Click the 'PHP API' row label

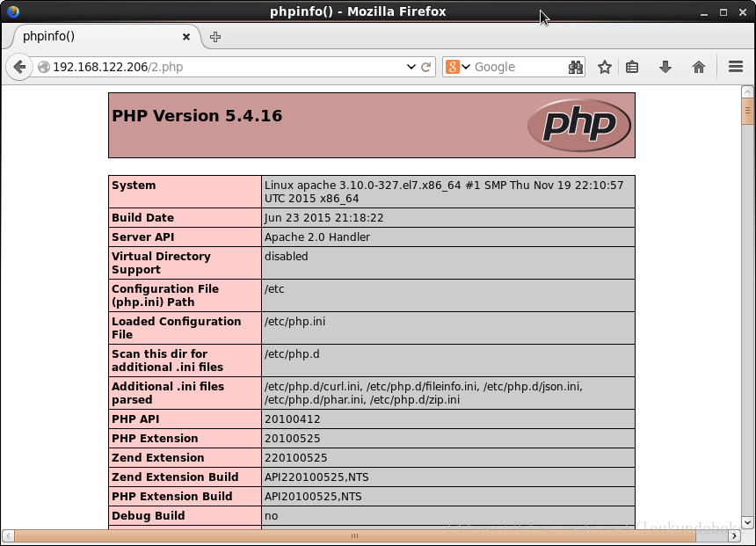point(135,419)
